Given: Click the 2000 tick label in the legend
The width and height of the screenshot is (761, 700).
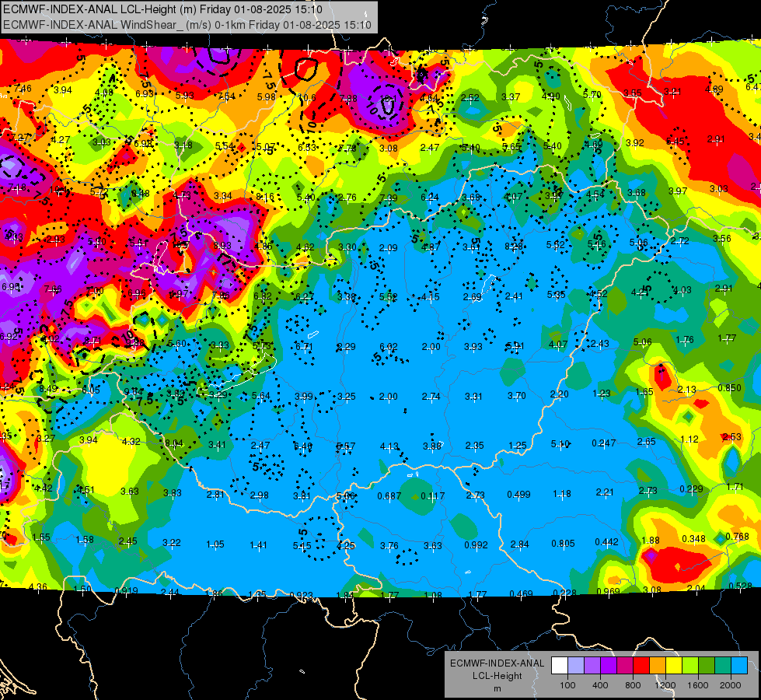Looking at the screenshot, I should coord(731,685).
